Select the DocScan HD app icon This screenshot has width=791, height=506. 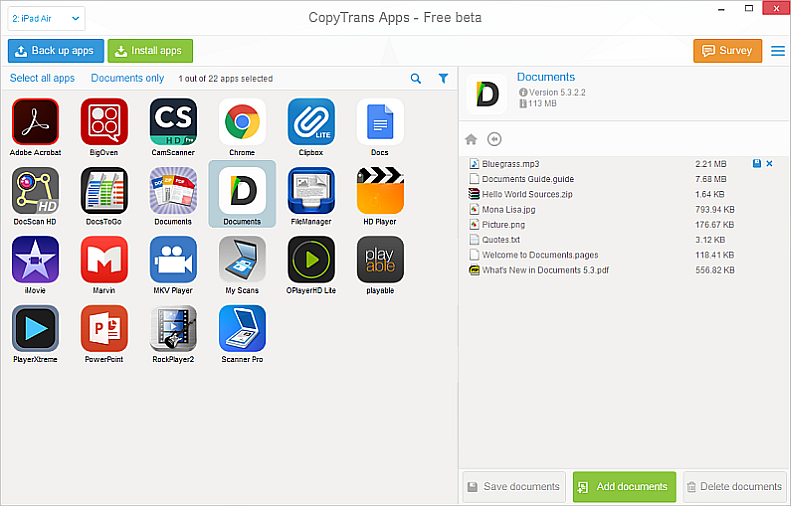35,191
